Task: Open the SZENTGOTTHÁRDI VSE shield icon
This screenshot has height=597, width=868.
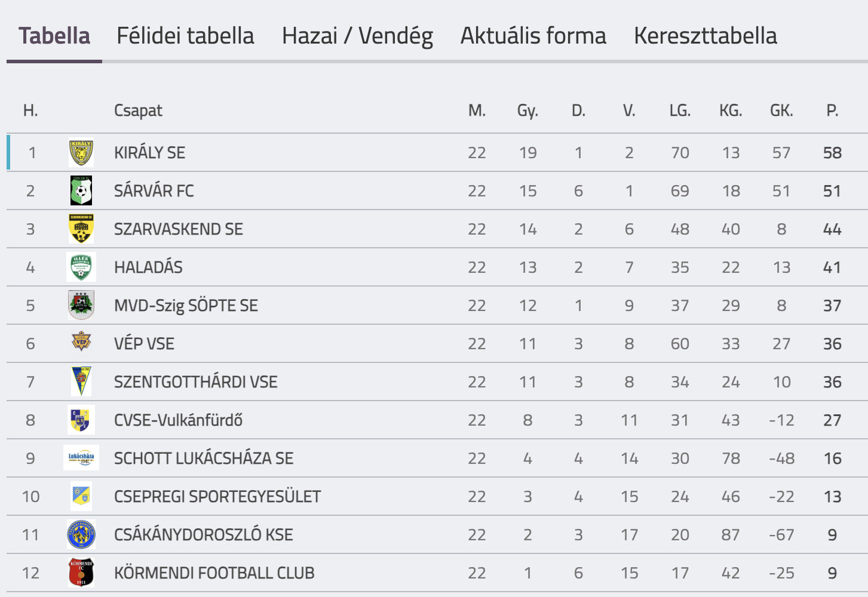Action: (81, 382)
